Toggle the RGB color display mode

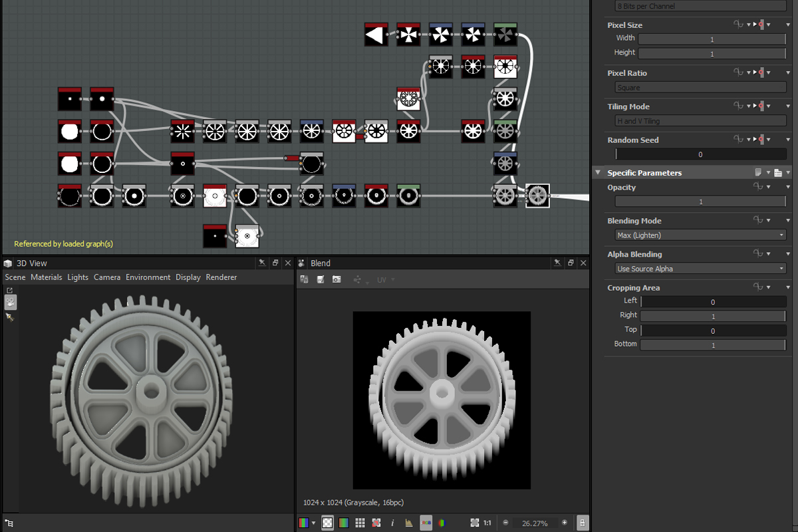click(x=426, y=523)
